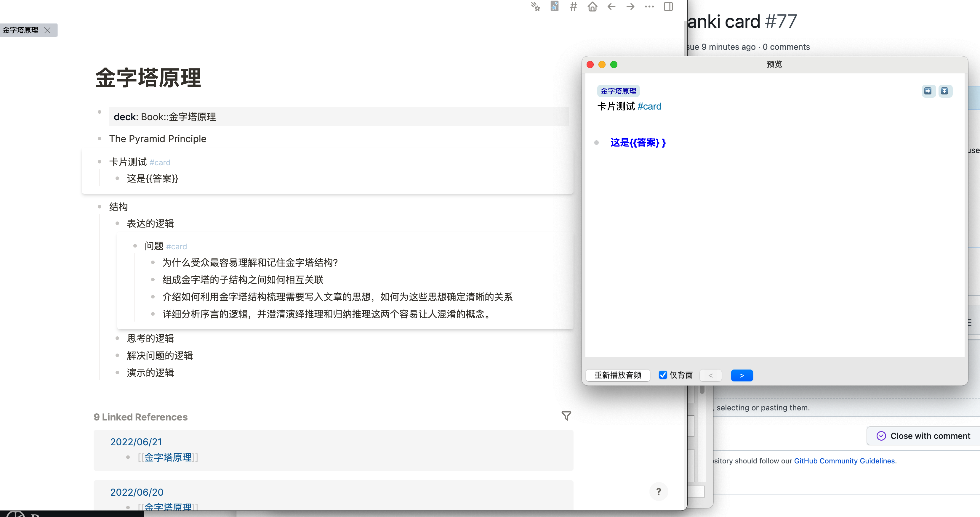Click the down-arrow icon in preview card
The width and height of the screenshot is (980, 517).
click(944, 91)
